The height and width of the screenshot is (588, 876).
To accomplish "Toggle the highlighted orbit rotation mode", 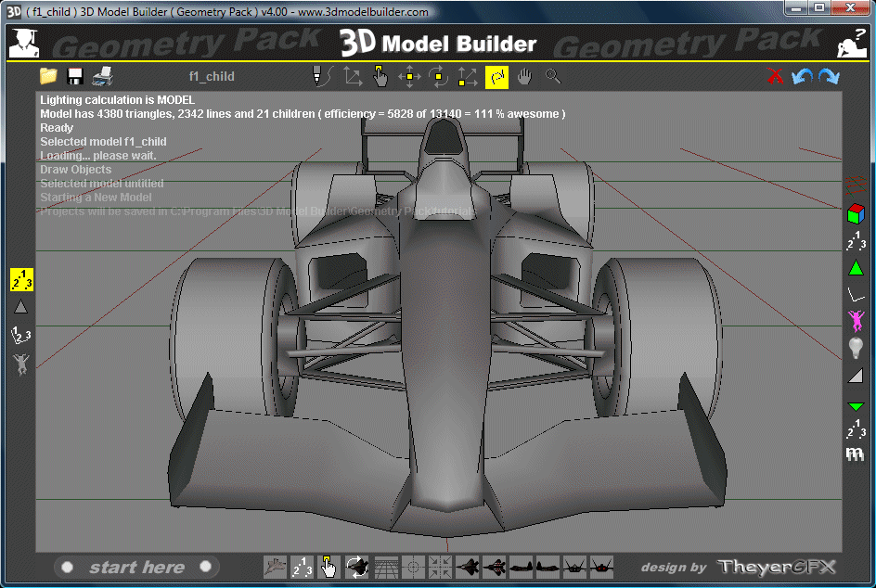I will pos(496,77).
